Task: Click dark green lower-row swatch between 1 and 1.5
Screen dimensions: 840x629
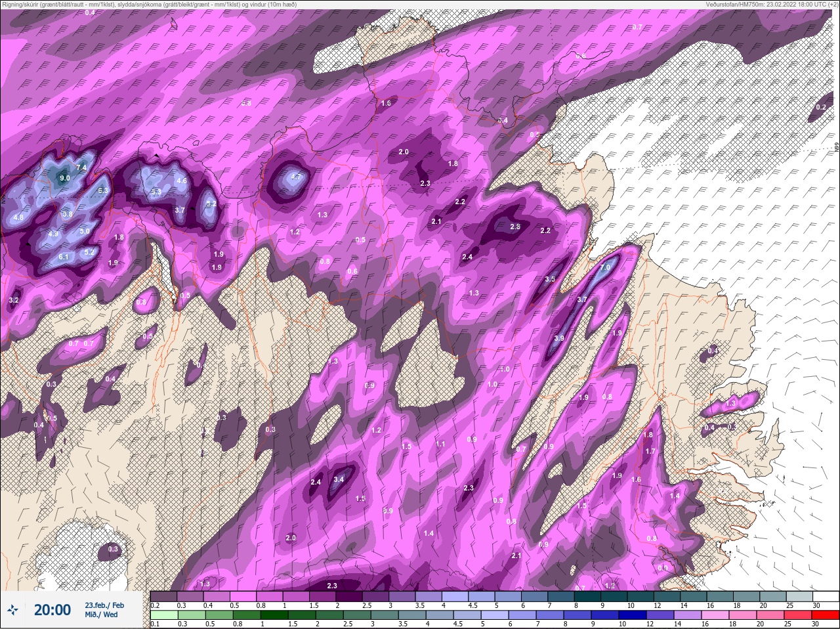Action: click(274, 615)
